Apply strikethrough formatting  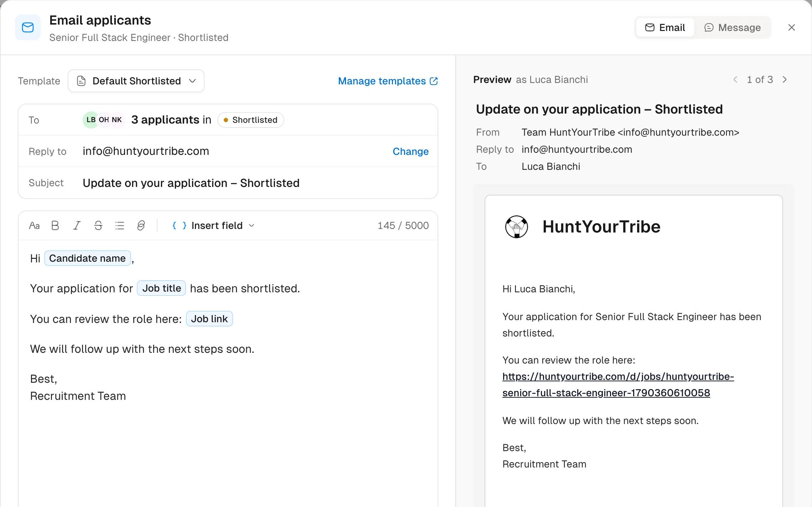(98, 226)
